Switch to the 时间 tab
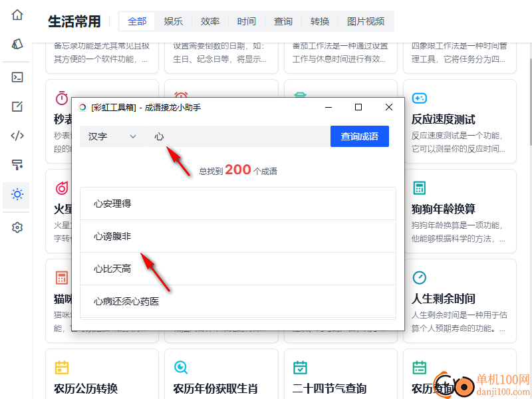 click(247, 21)
